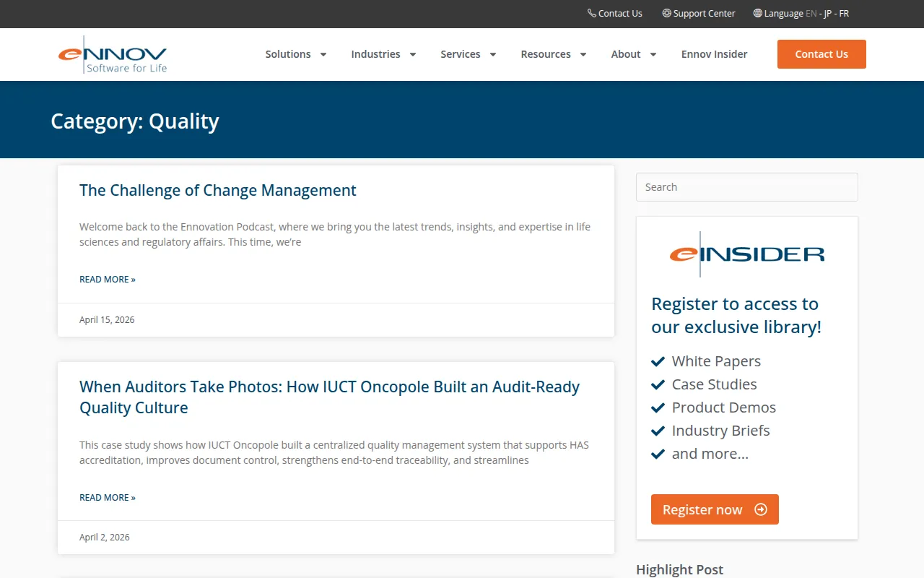This screenshot has height=578, width=924.
Task: Select the EN language option
Action: (811, 13)
